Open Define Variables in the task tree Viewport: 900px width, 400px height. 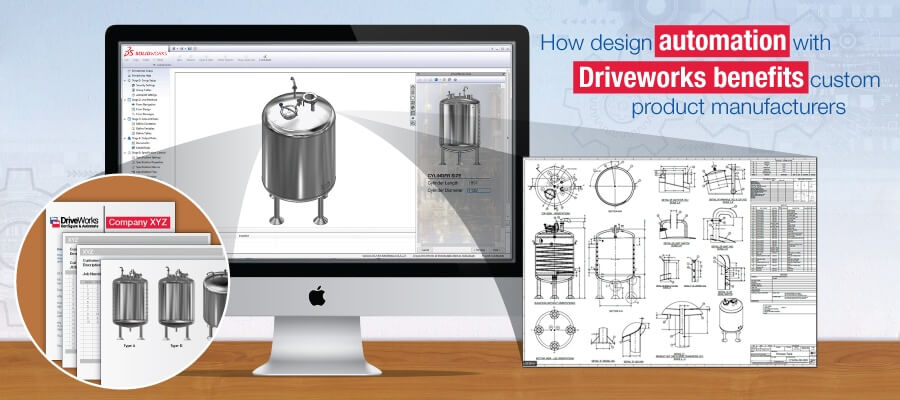tap(145, 129)
